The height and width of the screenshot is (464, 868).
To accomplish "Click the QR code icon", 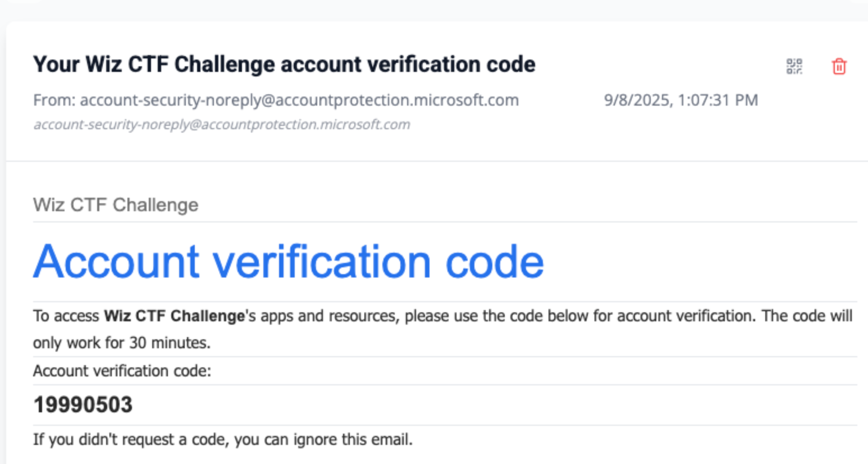I will [x=794, y=66].
